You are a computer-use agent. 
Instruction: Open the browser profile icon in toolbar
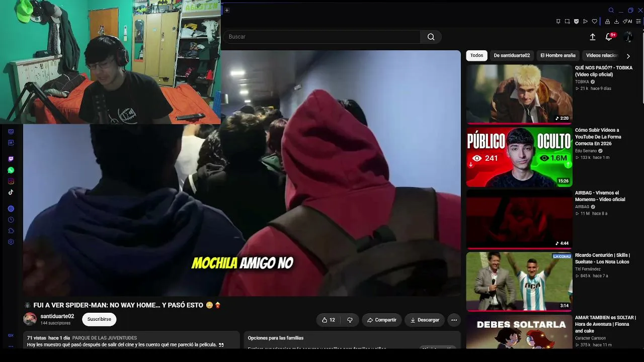coord(607,21)
